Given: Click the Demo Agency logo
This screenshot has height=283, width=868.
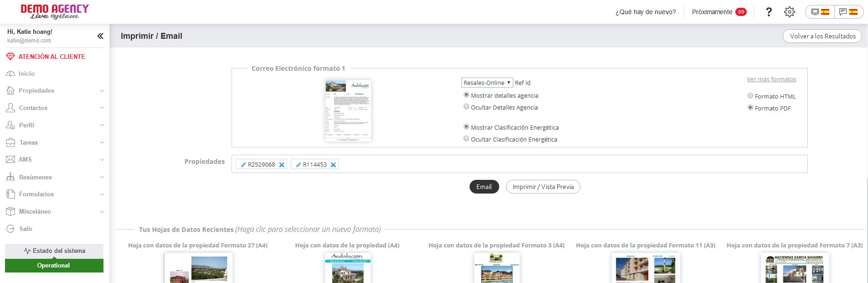Looking at the screenshot, I should pos(55,12).
